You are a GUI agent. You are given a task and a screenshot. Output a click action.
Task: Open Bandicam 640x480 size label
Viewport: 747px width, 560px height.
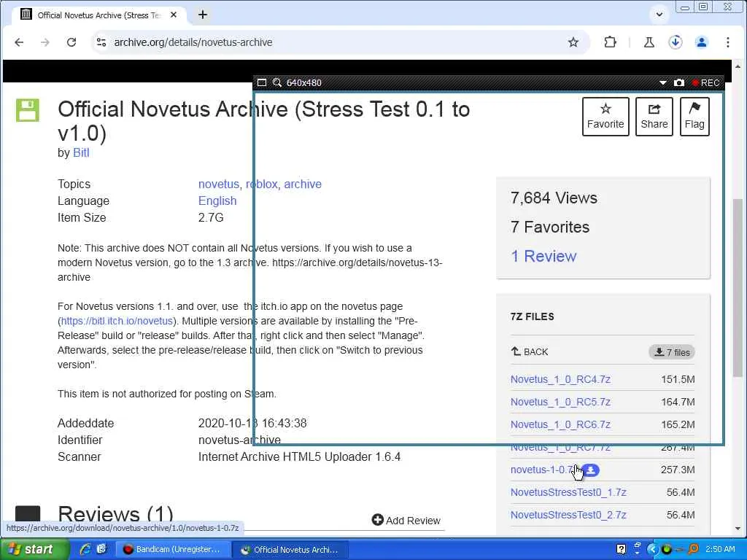304,83
